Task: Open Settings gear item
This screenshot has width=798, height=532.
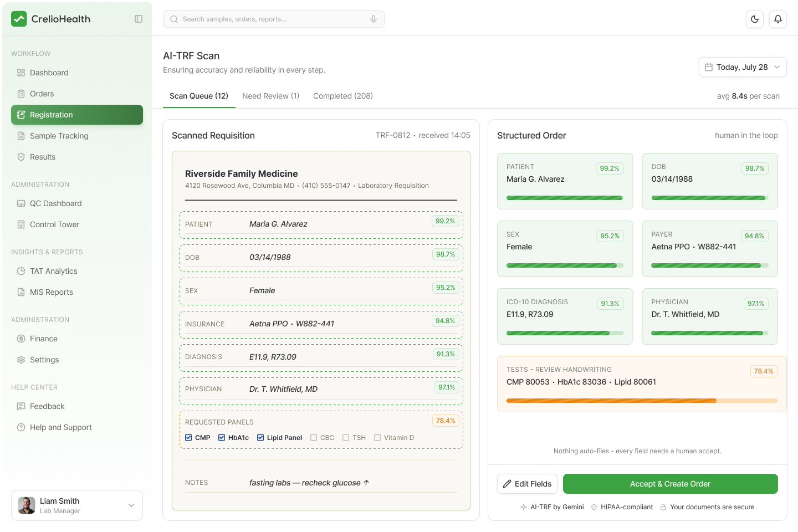Action: click(77, 360)
